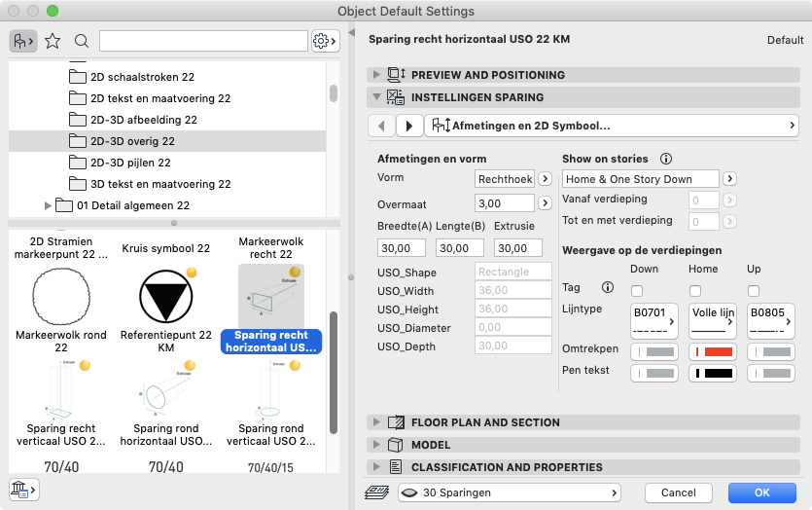Image resolution: width=812 pixels, height=510 pixels.
Task: Click the Instellingen Sparing panel icon
Action: tap(396, 97)
